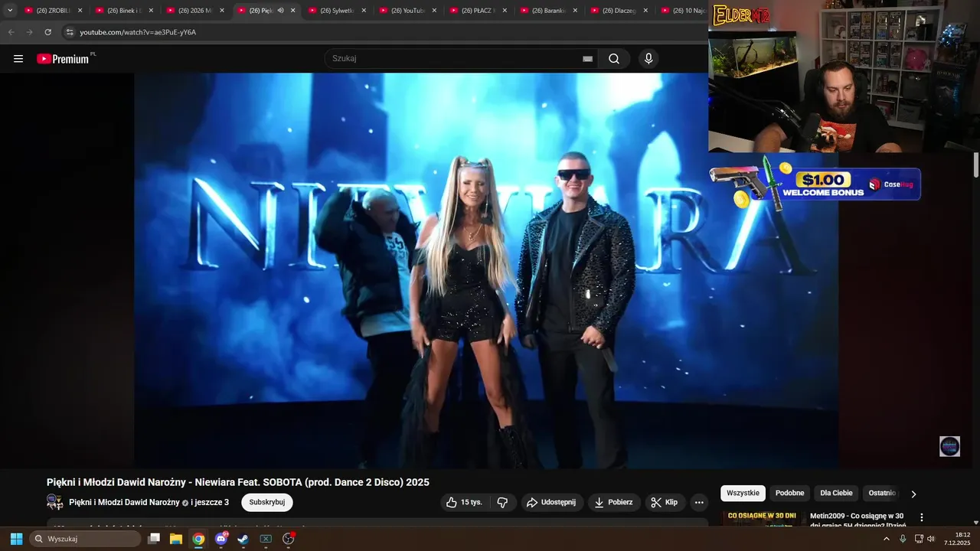View site information icon in address bar

point(70,32)
